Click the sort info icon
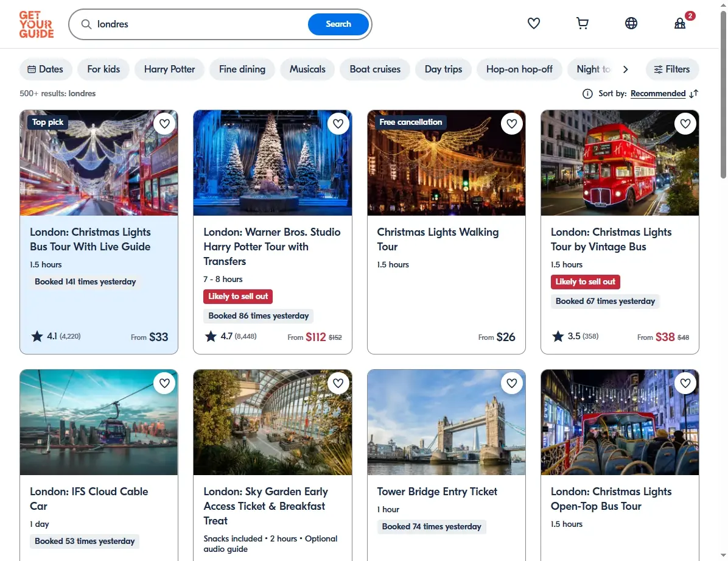This screenshot has height=561, width=728. click(x=587, y=94)
